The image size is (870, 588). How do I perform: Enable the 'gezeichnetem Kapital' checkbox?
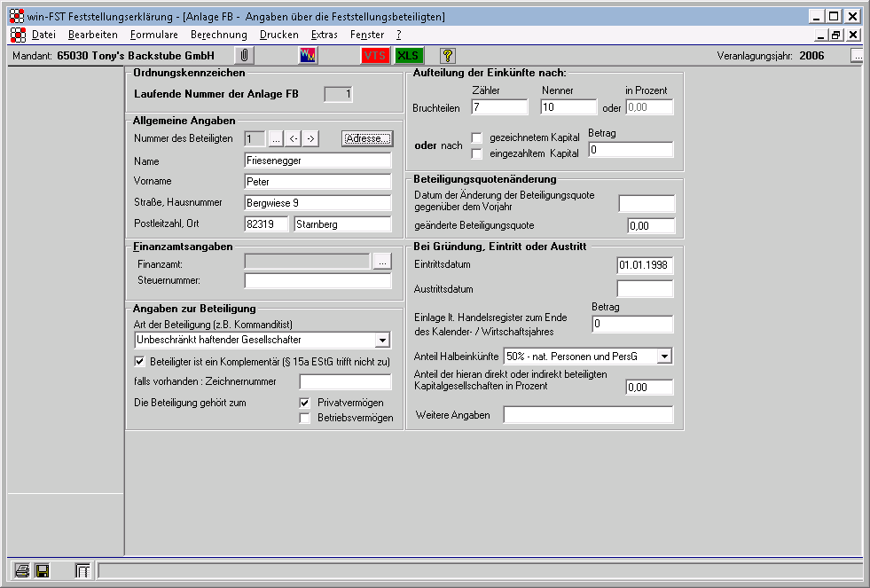point(477,138)
